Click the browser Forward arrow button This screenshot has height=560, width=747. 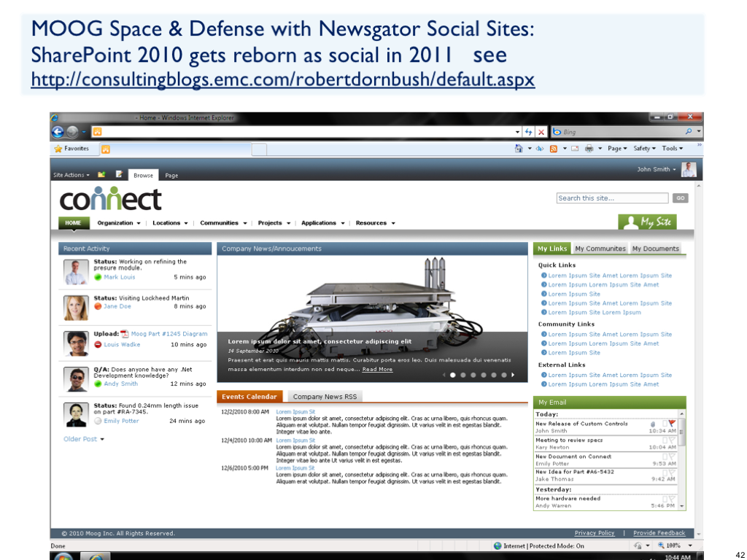coord(72,132)
